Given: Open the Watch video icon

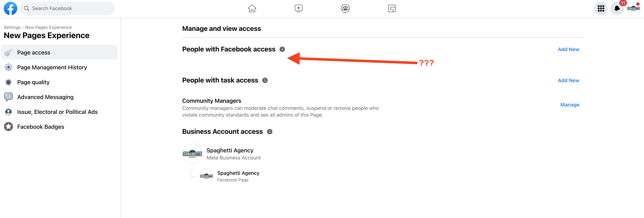Looking at the screenshot, I should tap(298, 8).
